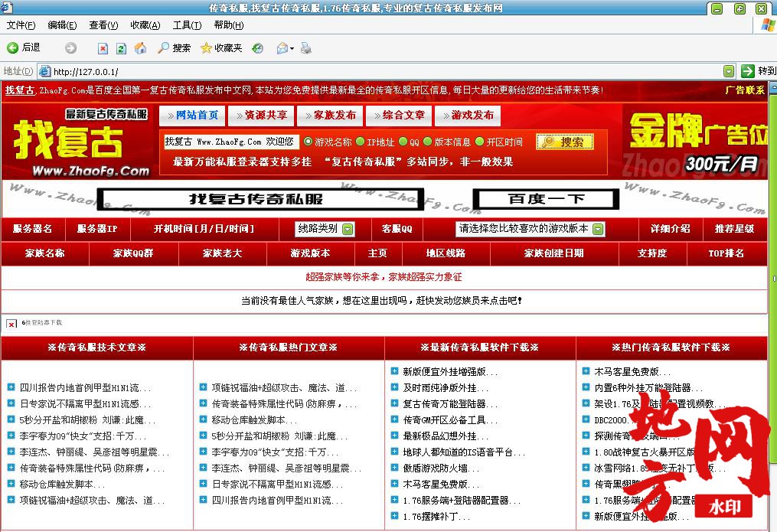
Task: Click the plus icon beside 1.76摆摊补丁
Action: (x=394, y=516)
